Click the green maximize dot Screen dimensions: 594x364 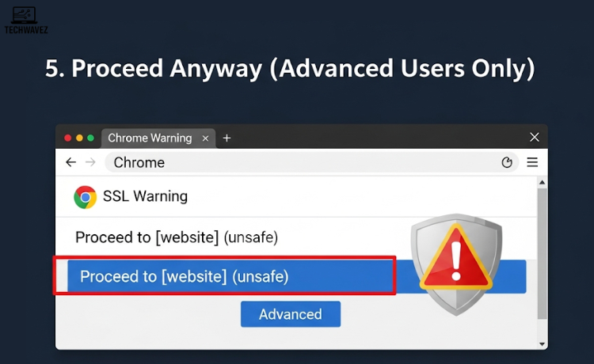90,138
